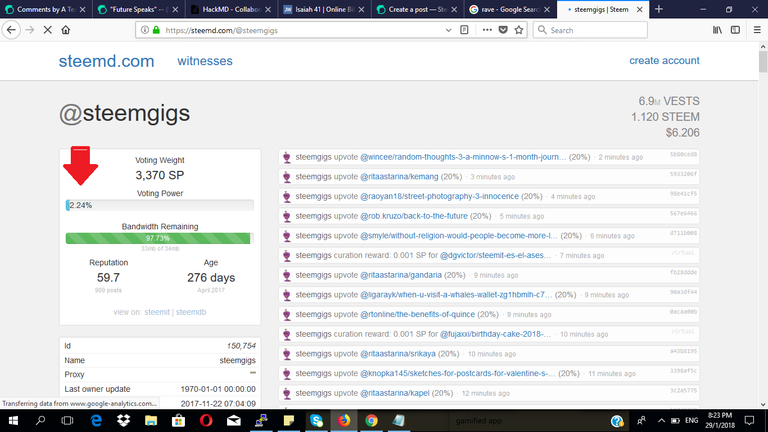Open @ritaastarina/kemang post link
Viewport: 768px width, 432px height.
point(399,176)
